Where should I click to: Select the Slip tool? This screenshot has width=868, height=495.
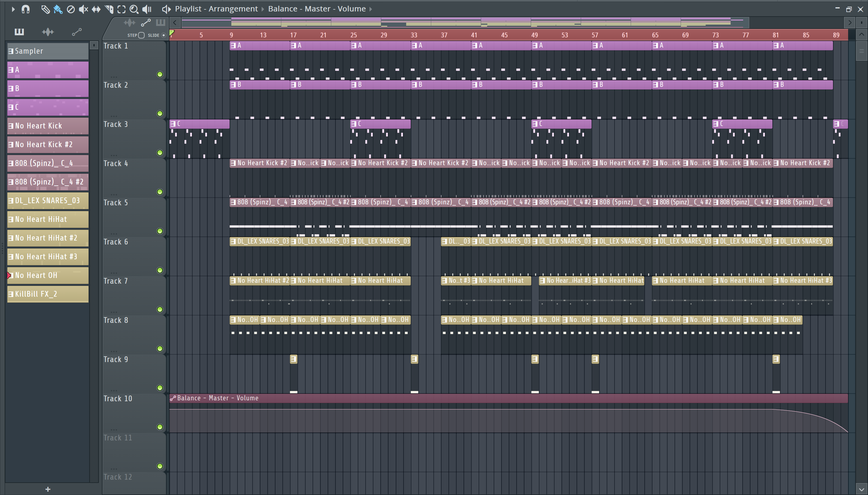click(x=96, y=9)
